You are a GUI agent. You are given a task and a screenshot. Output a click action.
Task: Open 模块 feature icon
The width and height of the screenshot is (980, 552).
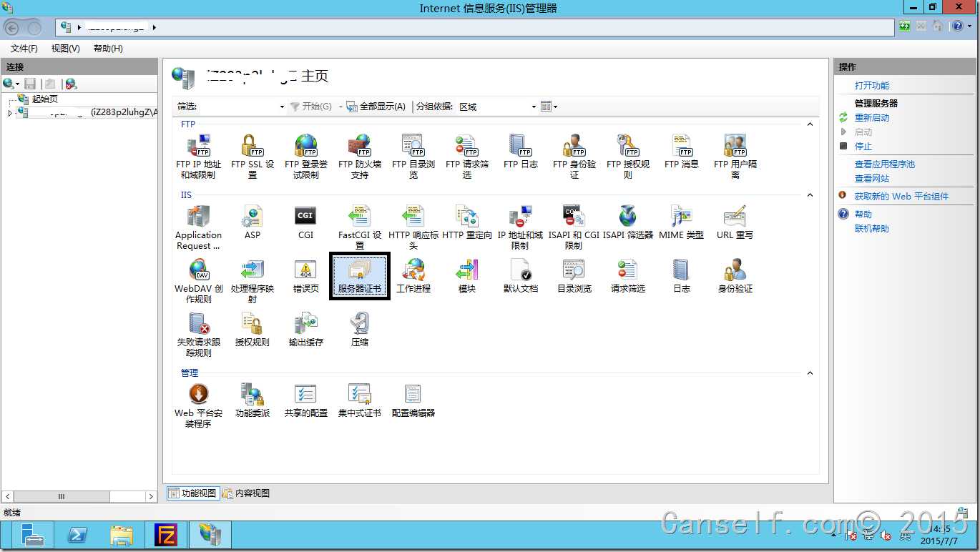pyautogui.click(x=467, y=275)
